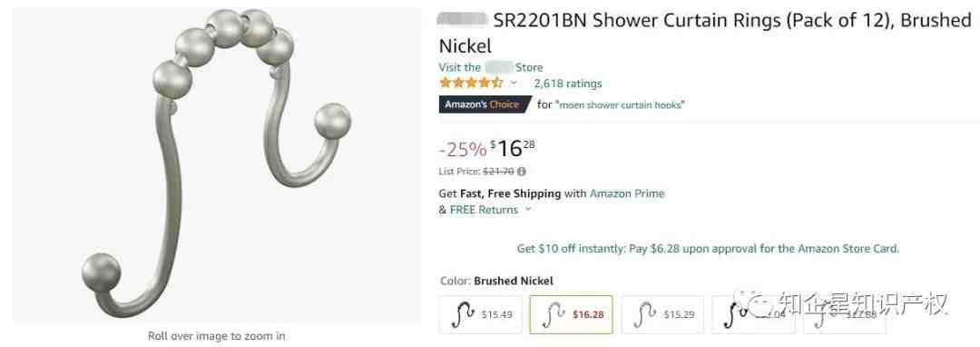Click the "Roll over image to zoom in" caption
This screenshot has width=980, height=347.
[x=216, y=336]
